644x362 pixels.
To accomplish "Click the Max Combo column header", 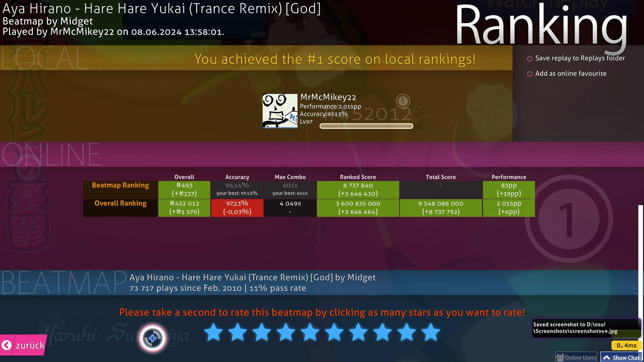I will (290, 177).
